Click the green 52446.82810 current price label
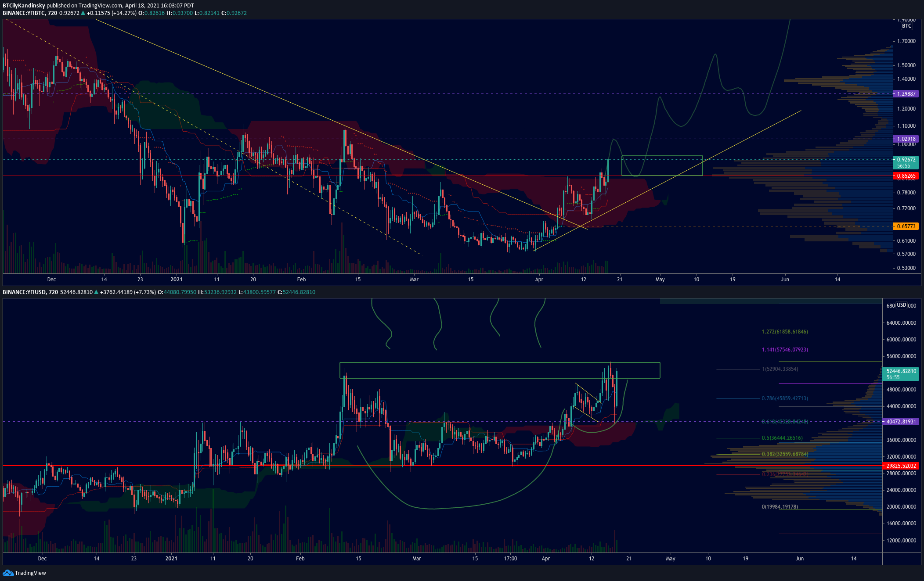Image resolution: width=924 pixels, height=581 pixels. click(900, 374)
